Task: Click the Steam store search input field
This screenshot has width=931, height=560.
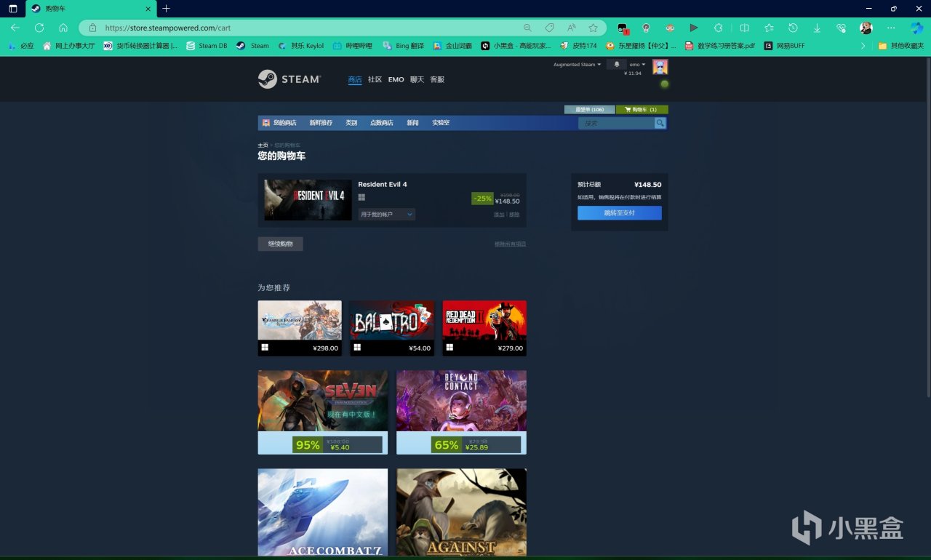Action: point(616,123)
